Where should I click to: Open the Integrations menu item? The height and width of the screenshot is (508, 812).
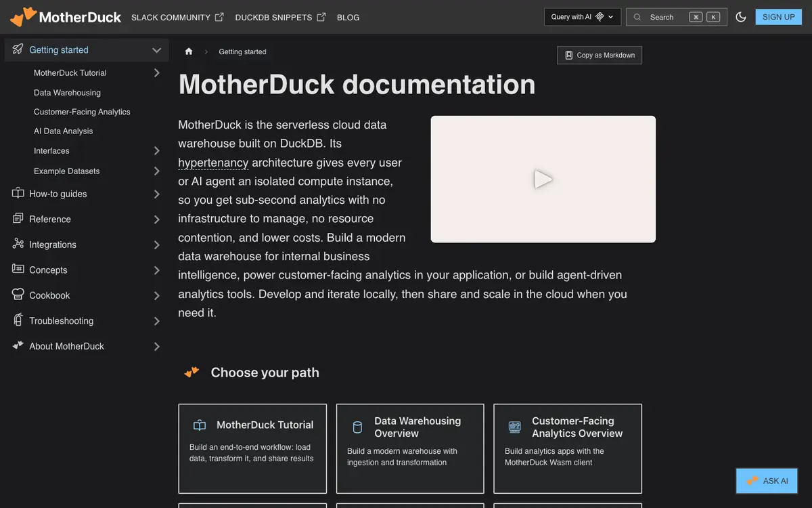click(x=53, y=245)
